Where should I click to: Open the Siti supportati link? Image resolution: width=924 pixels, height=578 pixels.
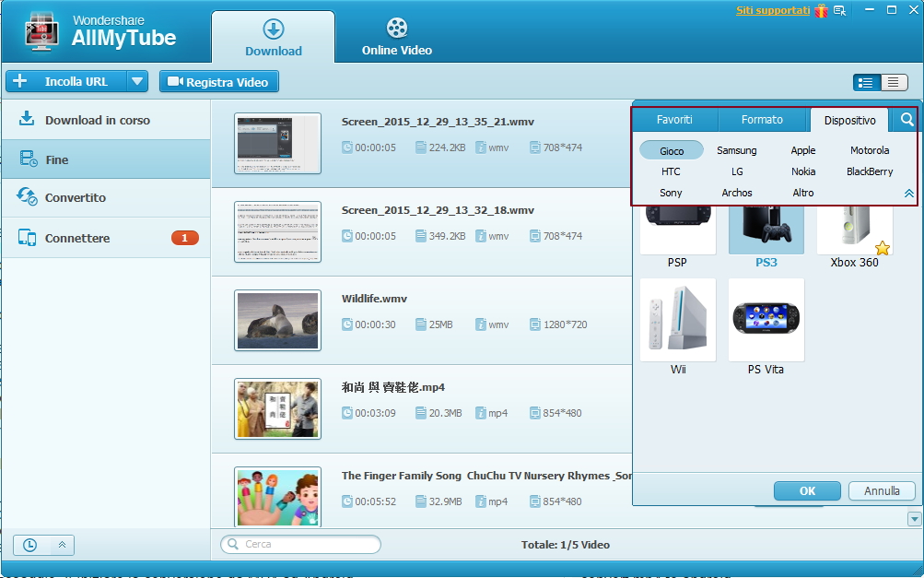point(772,11)
